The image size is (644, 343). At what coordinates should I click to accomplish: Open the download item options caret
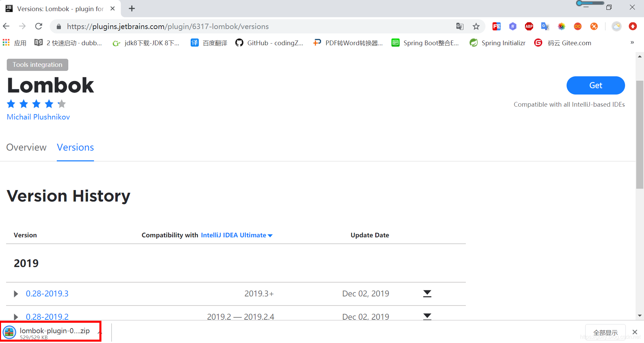pyautogui.click(x=99, y=333)
